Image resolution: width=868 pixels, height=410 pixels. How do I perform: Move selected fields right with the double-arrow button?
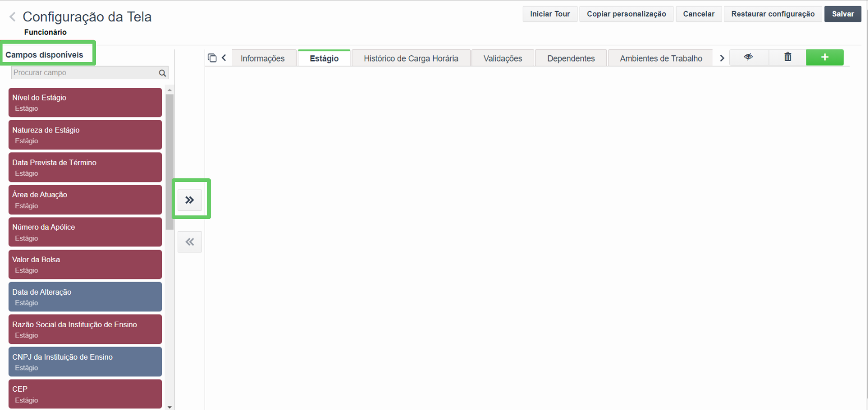[190, 200]
